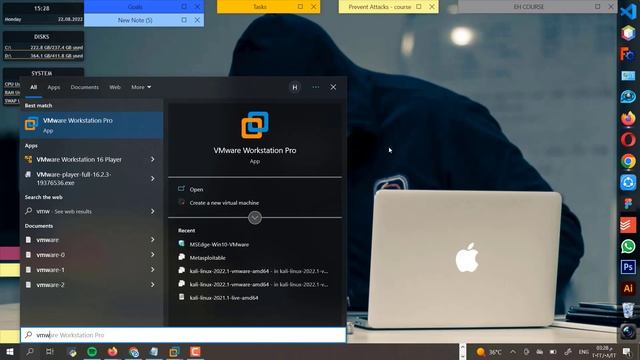Viewport: 640px width, 360px height.
Task: Open the H user account badge
Action: tap(295, 87)
